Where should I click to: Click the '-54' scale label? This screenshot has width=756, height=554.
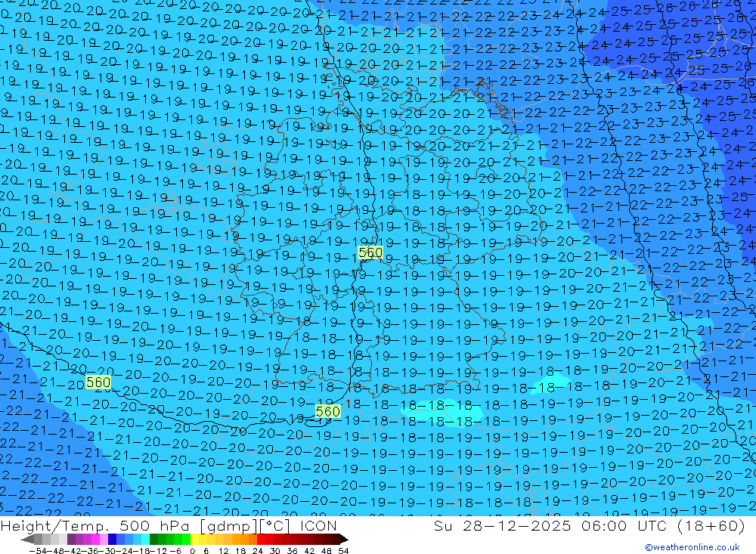[38, 551]
